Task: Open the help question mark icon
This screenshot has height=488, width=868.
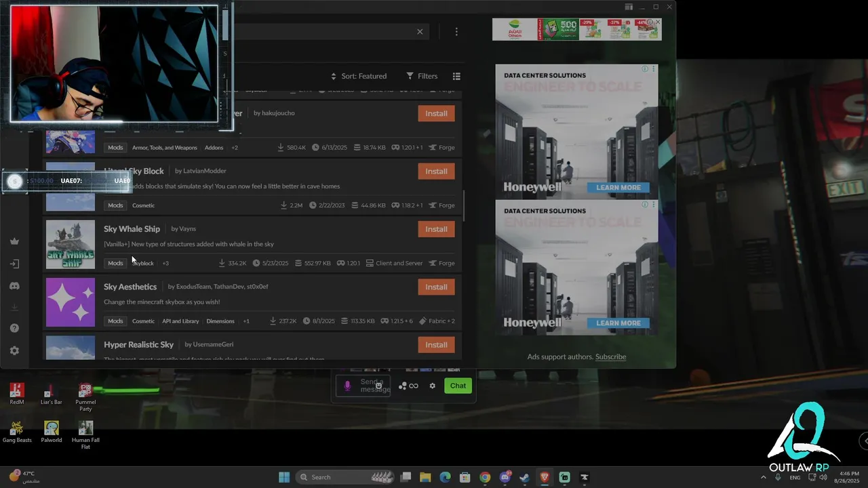Action: [x=14, y=328]
